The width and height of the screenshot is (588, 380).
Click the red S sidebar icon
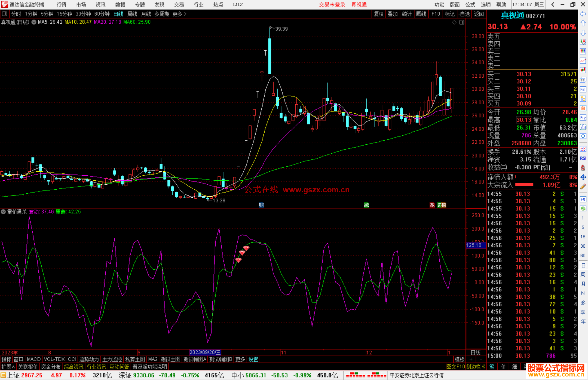pyautogui.click(x=583, y=168)
